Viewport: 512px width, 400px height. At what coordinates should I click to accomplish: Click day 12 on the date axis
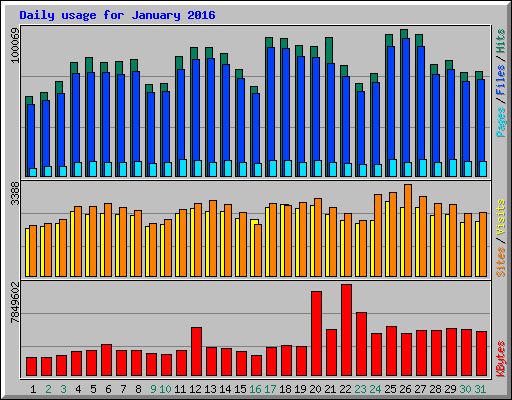pos(195,389)
